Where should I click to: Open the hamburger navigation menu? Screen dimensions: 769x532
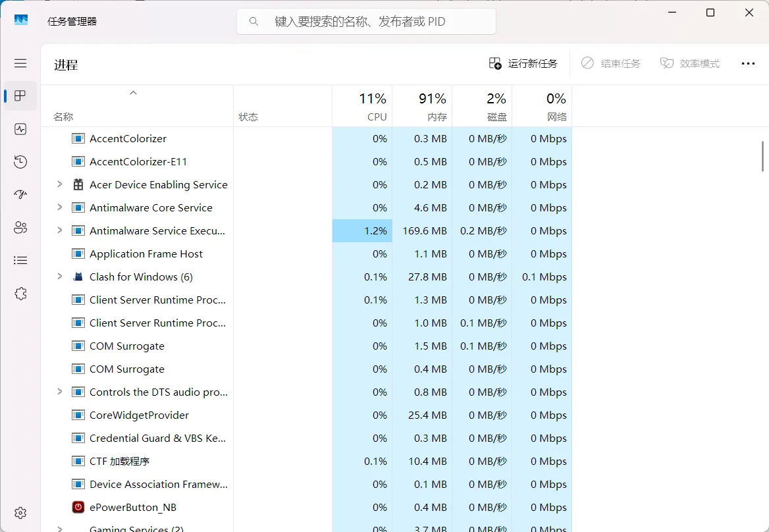[20, 63]
